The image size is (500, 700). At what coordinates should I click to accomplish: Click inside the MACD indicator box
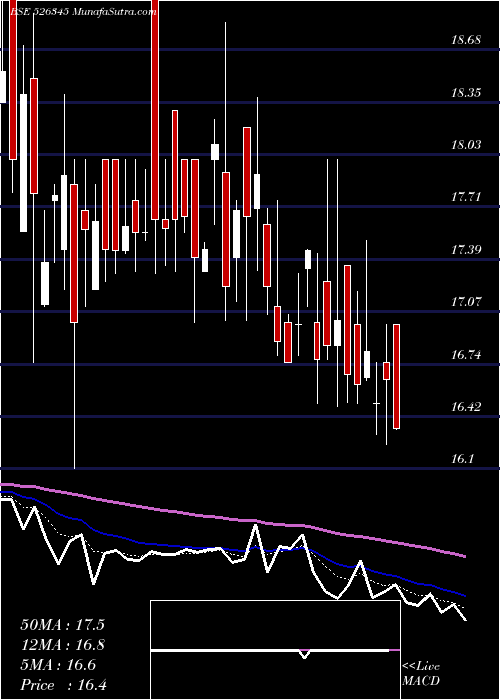275,650
